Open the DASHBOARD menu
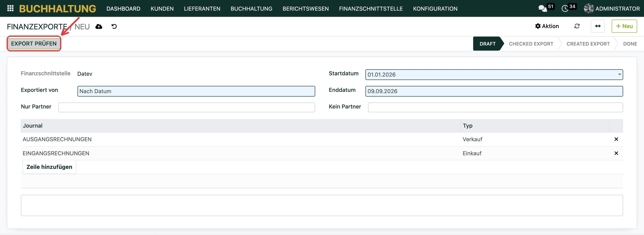Viewport: 644px width, 235px height. tap(124, 9)
